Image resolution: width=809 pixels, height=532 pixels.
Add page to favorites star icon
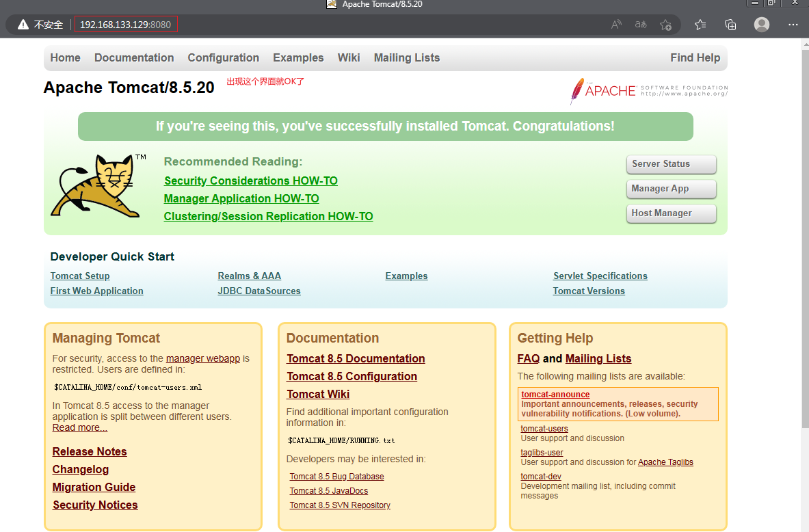point(665,25)
